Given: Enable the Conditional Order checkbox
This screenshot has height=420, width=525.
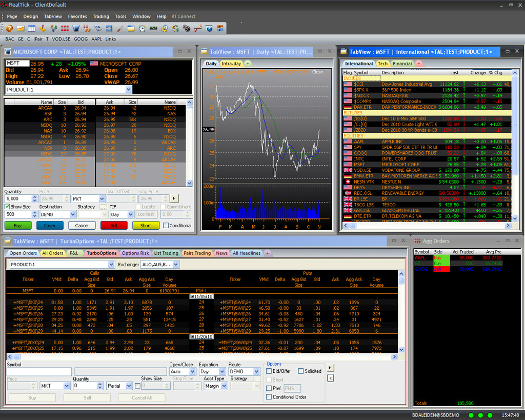Looking at the screenshot, I should click(269, 397).
